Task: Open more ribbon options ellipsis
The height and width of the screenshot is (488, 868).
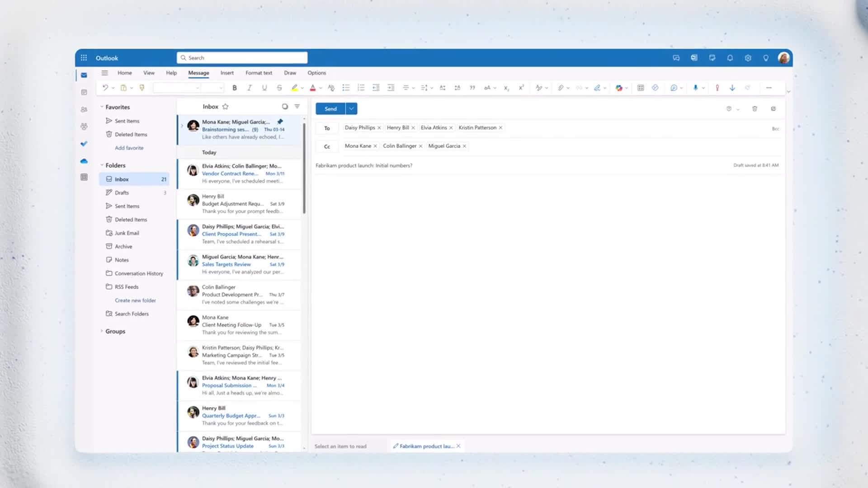Action: click(769, 88)
